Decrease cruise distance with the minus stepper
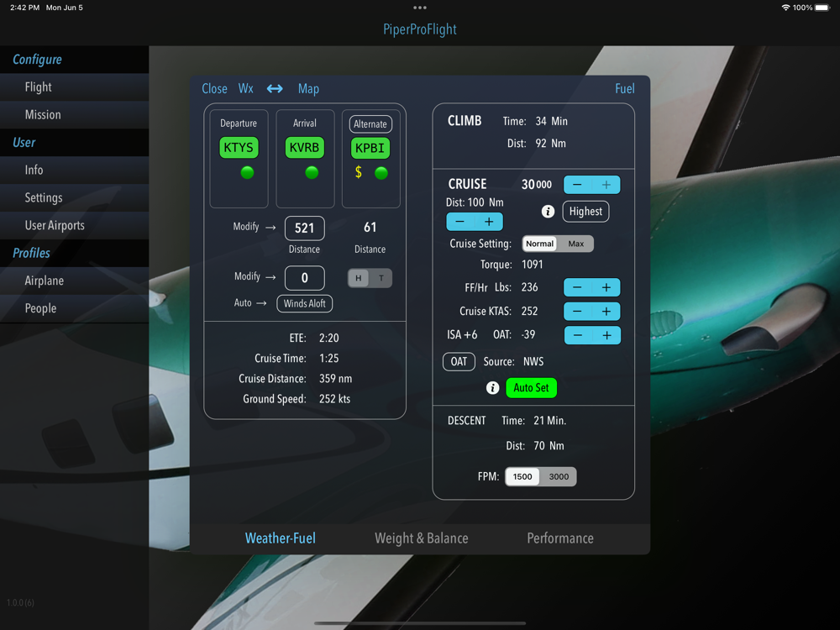Image resolution: width=840 pixels, height=630 pixels. (460, 222)
